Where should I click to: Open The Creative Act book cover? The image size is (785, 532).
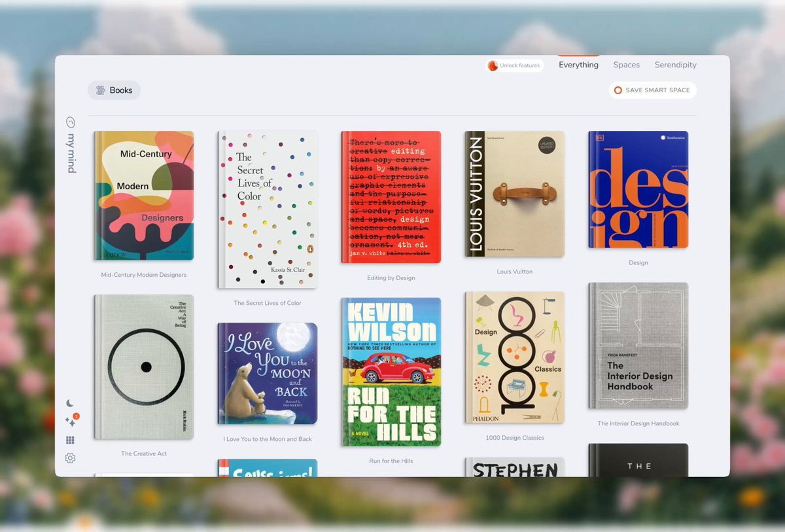click(x=143, y=366)
